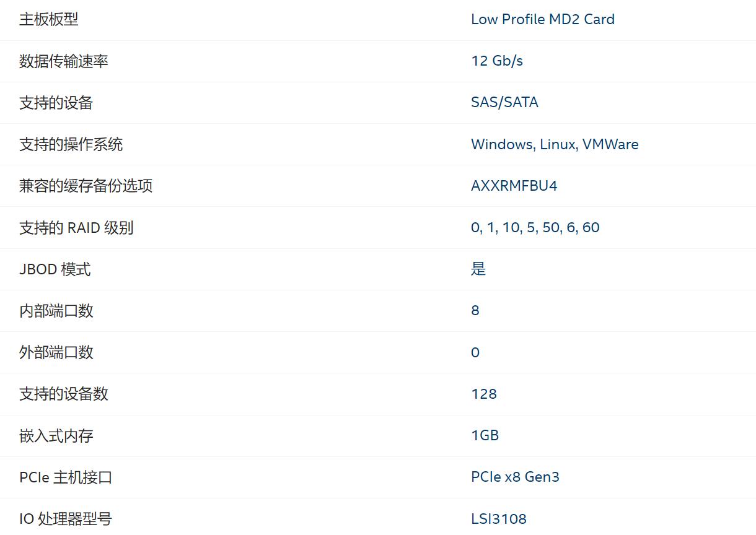Click the SAS/SATA supported devices value
Screen dimensions: 756x535
click(x=504, y=102)
